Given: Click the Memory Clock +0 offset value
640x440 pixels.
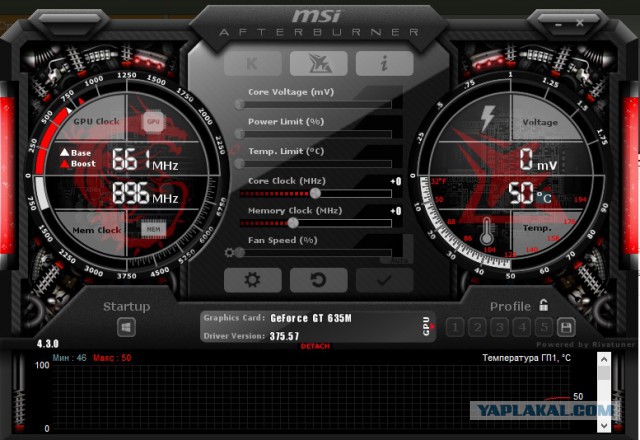Looking at the screenshot, I should [396, 211].
